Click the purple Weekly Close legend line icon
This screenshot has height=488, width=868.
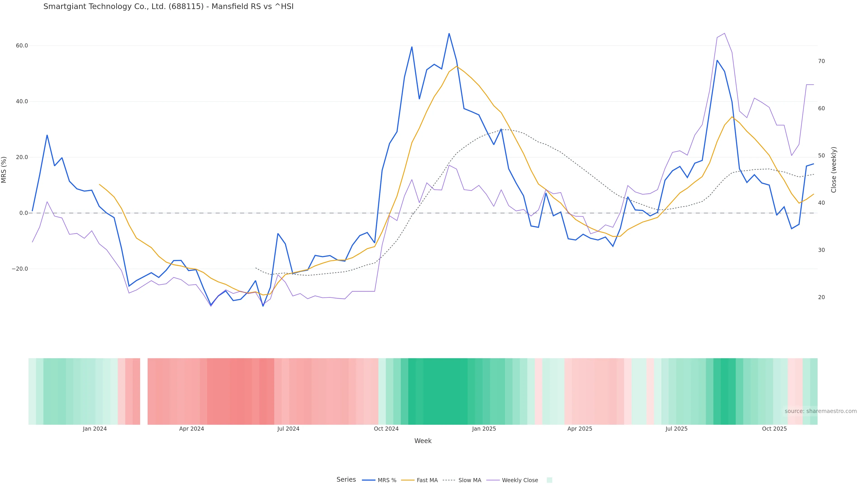(x=493, y=480)
